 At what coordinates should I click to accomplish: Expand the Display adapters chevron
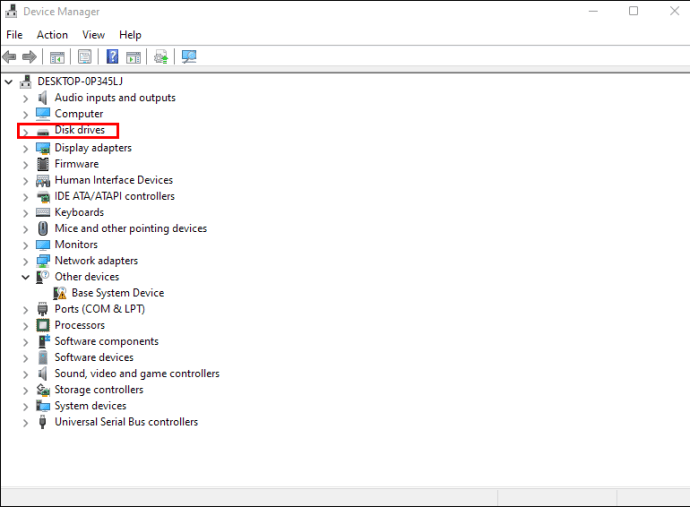tap(26, 149)
